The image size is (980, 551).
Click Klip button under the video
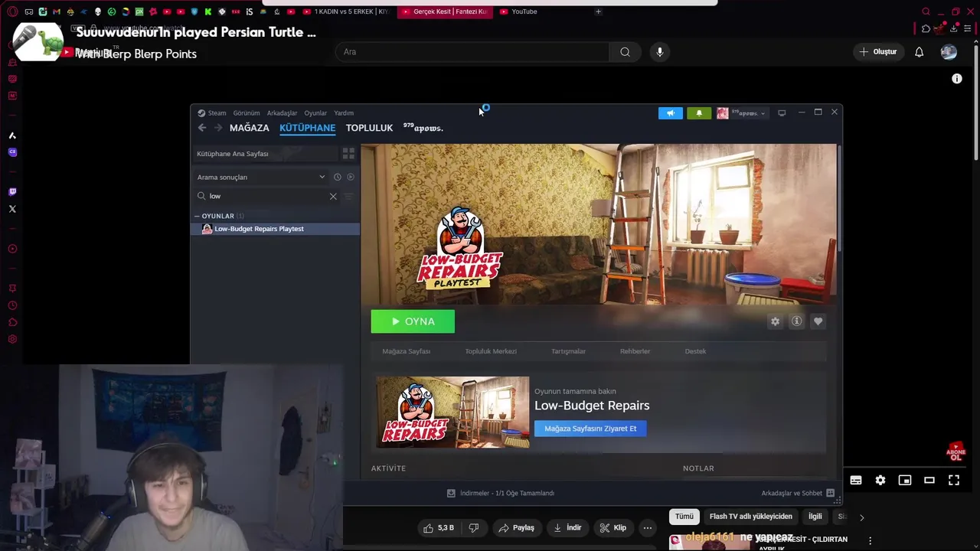pos(612,528)
